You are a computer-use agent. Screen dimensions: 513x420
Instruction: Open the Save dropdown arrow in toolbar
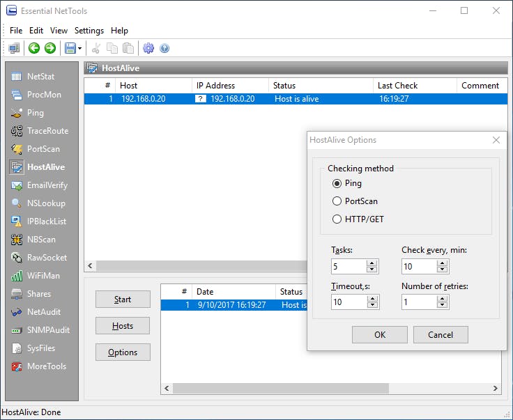79,49
